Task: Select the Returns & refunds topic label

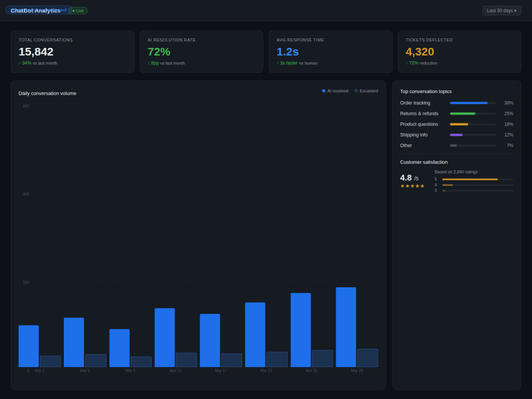Action: pyautogui.click(x=419, y=114)
